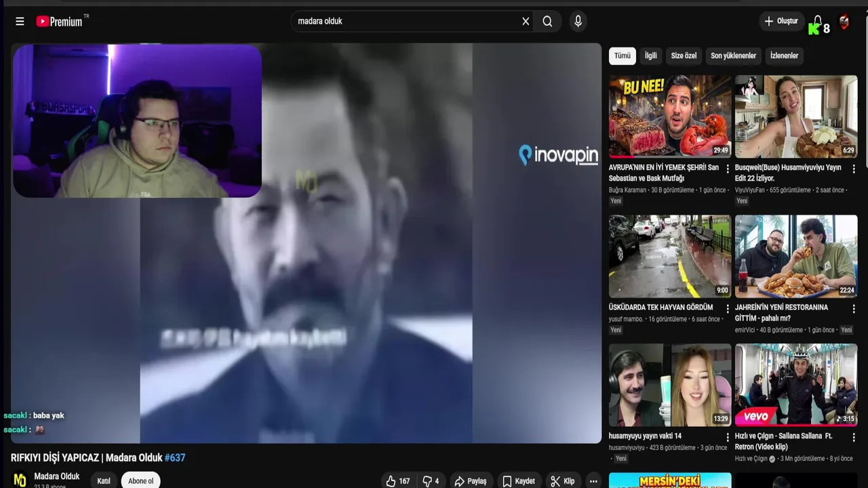Click the Abone ol subscribe button
Screen dimensions: 868x488
(141, 481)
